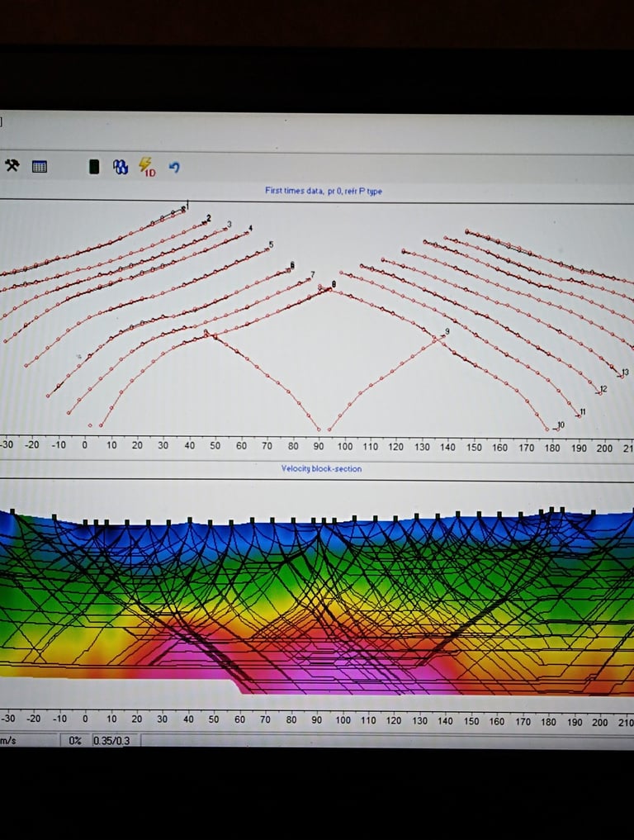Image resolution: width=634 pixels, height=840 pixels.
Task: Select travel-time curve labeled 5
Action: click(x=271, y=244)
